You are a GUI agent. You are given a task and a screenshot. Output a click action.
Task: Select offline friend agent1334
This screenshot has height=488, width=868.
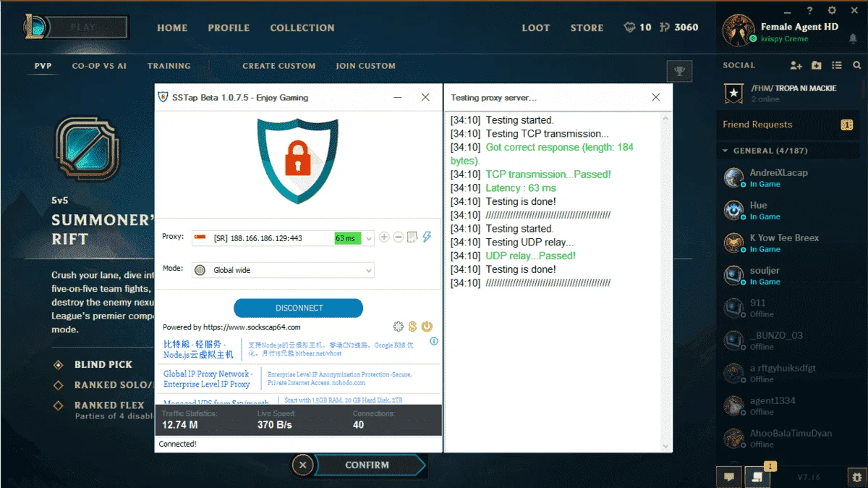tap(788, 405)
